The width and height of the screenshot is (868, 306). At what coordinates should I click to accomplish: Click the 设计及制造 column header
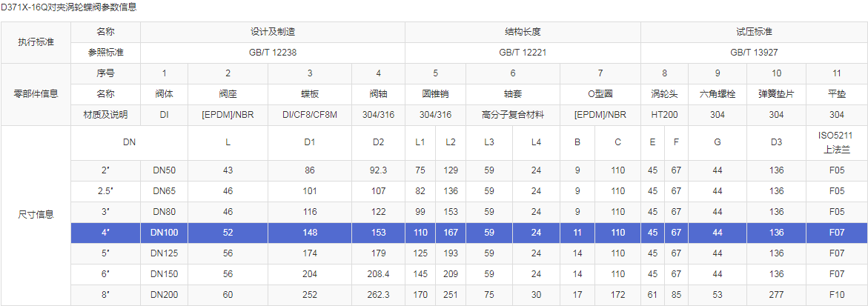pyautogui.click(x=272, y=33)
